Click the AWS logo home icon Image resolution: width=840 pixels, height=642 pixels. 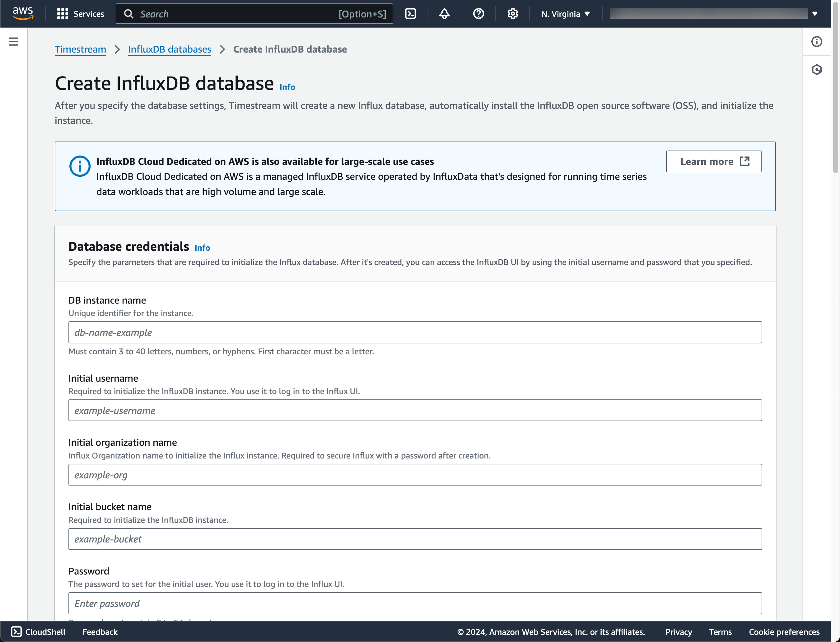click(22, 13)
